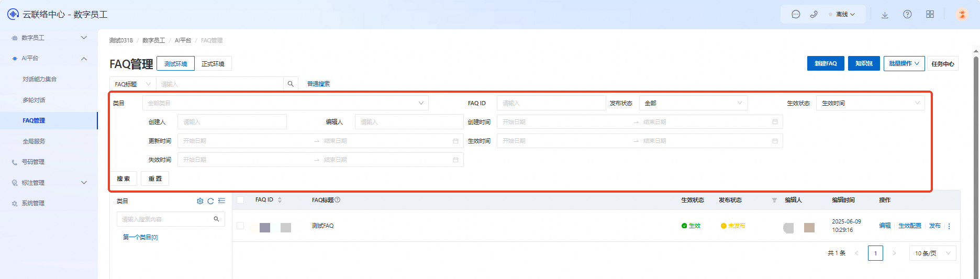
Task: Click 生效配置 link for 测试FAQ
Action: tap(910, 226)
